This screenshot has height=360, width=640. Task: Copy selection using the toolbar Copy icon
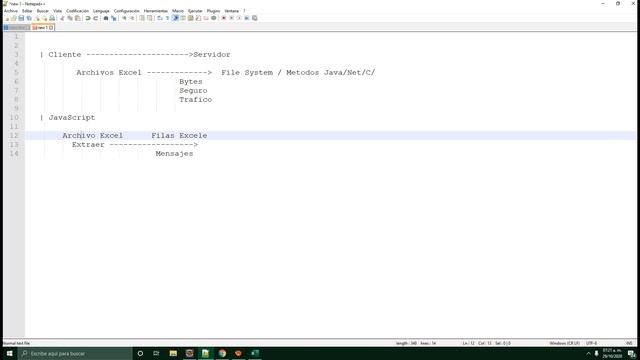click(70, 18)
